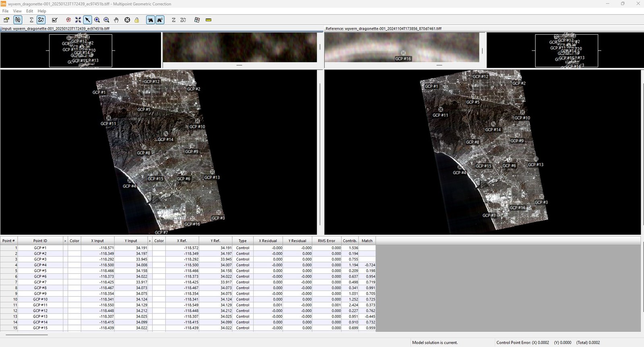The image size is (644, 347).
Task: Click GCP #1 marker in reference view
Action: [x=432, y=81]
